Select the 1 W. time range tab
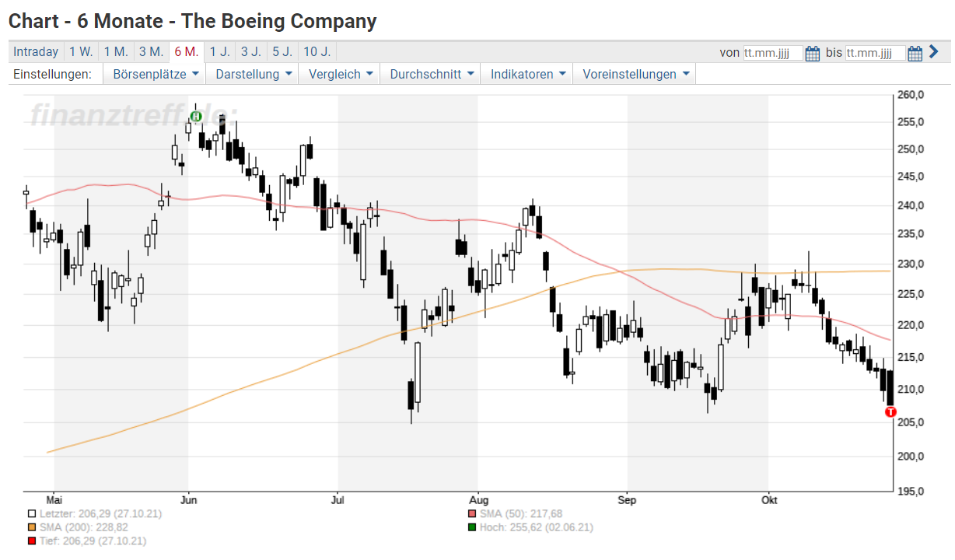The width and height of the screenshot is (955, 560). pyautogui.click(x=81, y=52)
